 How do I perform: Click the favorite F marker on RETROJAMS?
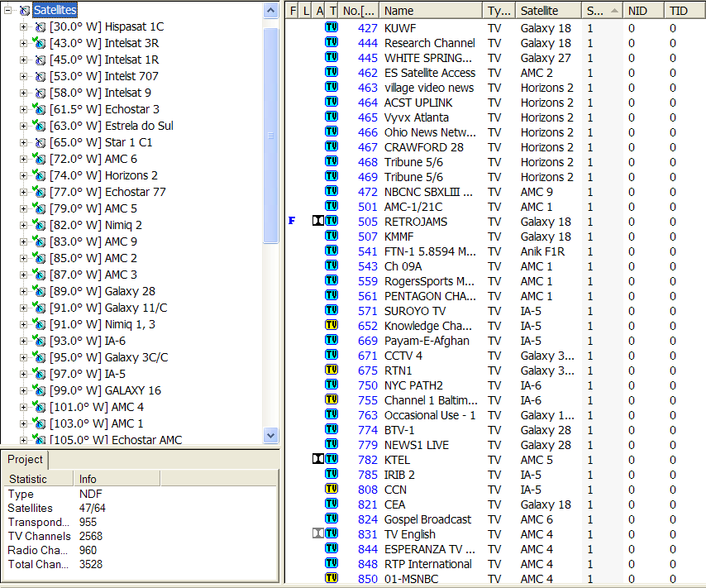[292, 222]
